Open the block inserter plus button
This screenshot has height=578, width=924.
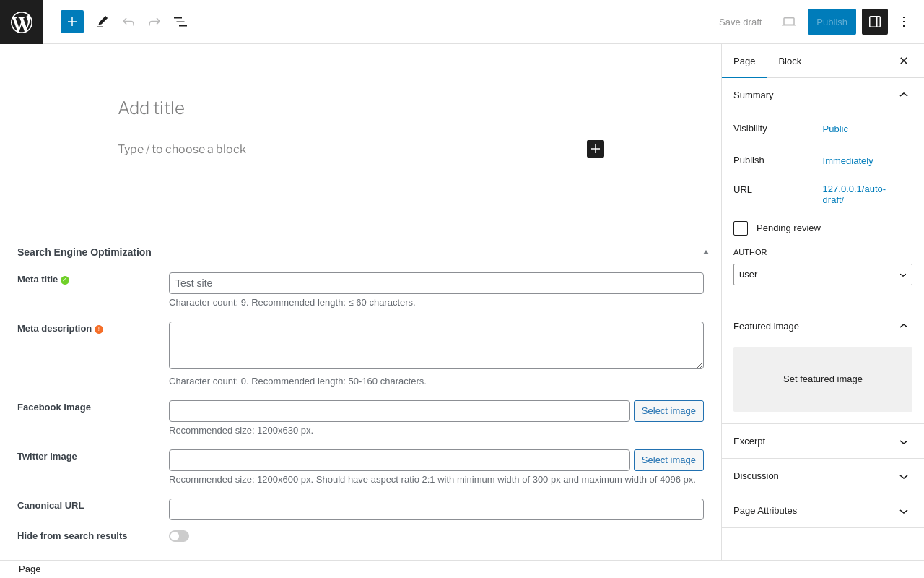[x=72, y=22]
